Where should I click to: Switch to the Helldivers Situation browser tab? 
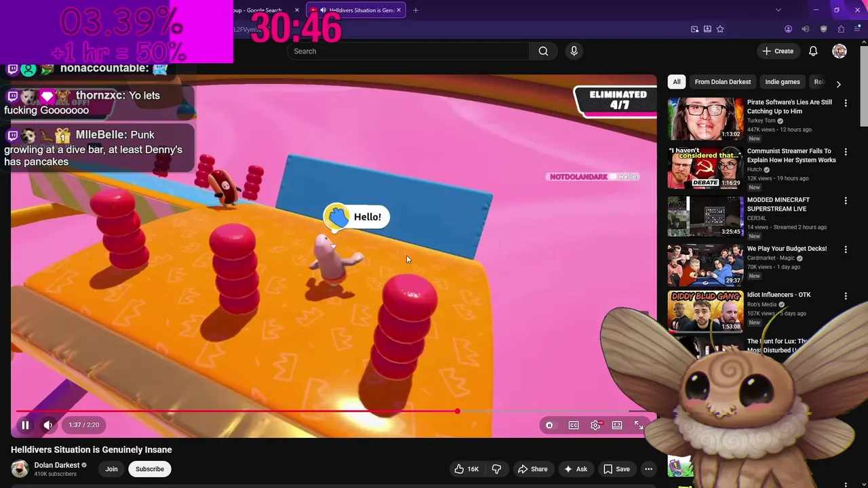pos(355,10)
